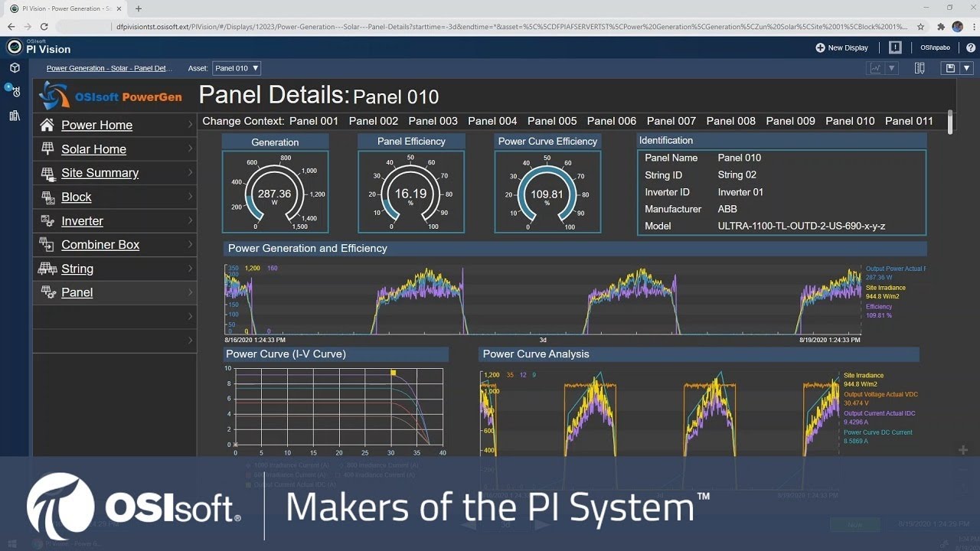
Task: Open the Combiner Box page
Action: pos(100,245)
